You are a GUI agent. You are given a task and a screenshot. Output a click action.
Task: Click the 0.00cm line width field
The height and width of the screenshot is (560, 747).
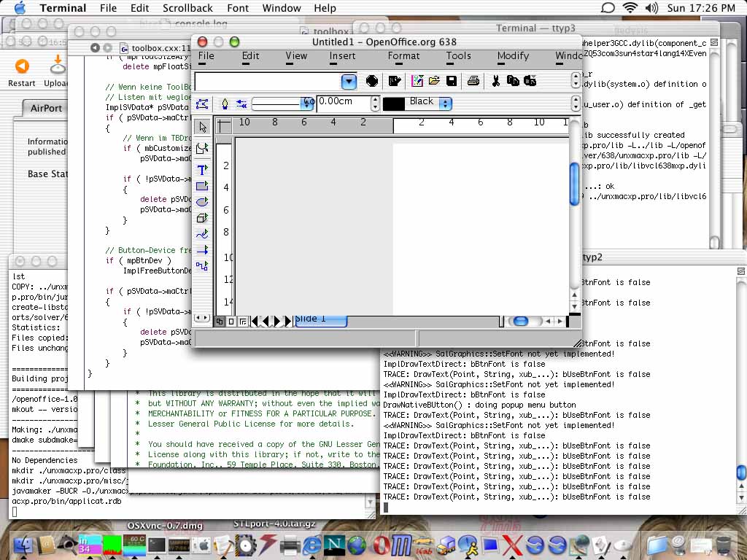coord(343,104)
